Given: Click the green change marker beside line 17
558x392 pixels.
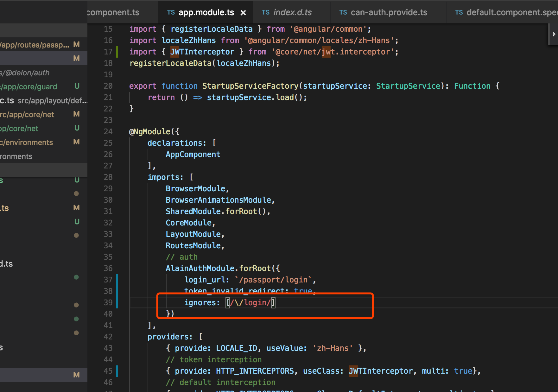Looking at the screenshot, I should 117,52.
